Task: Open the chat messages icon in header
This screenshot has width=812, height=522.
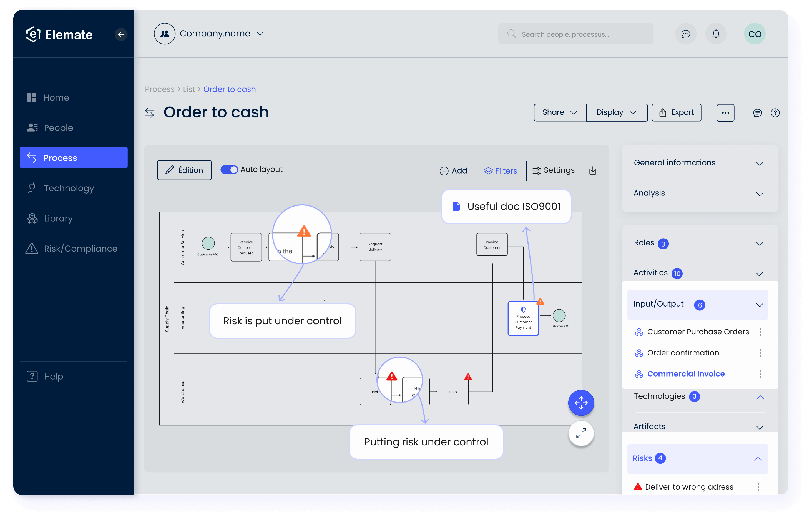Action: click(685, 34)
